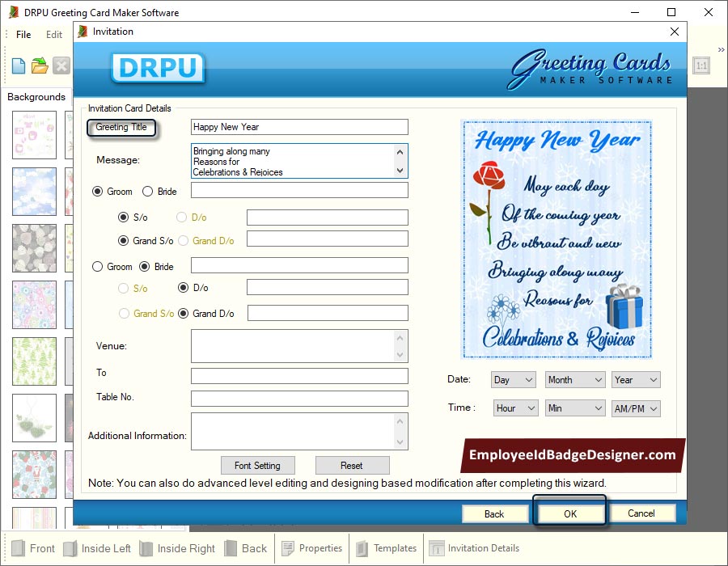Select the green trees background thumbnail
The width and height of the screenshot is (728, 566).
point(34,361)
